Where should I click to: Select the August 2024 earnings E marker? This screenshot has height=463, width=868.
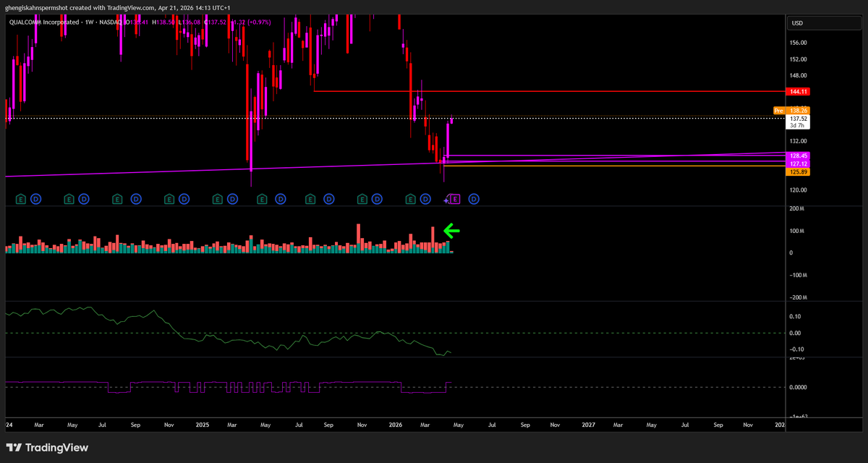coord(119,198)
